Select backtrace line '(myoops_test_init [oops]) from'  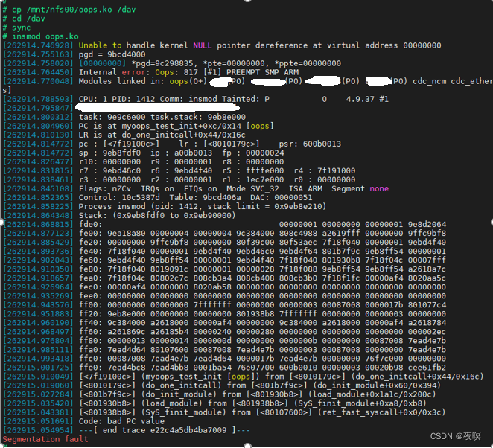tap(244, 377)
